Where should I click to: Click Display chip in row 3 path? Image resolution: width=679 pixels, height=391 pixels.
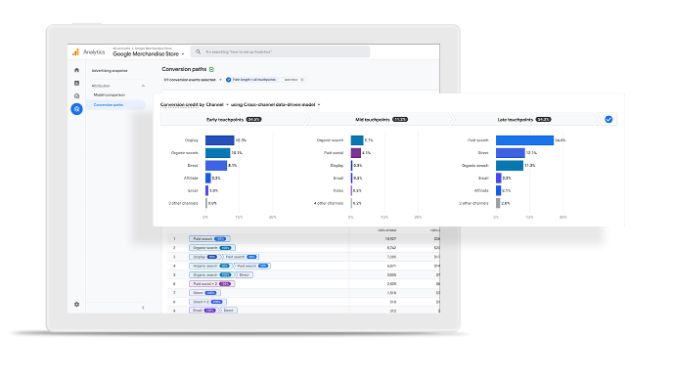[x=205, y=257]
